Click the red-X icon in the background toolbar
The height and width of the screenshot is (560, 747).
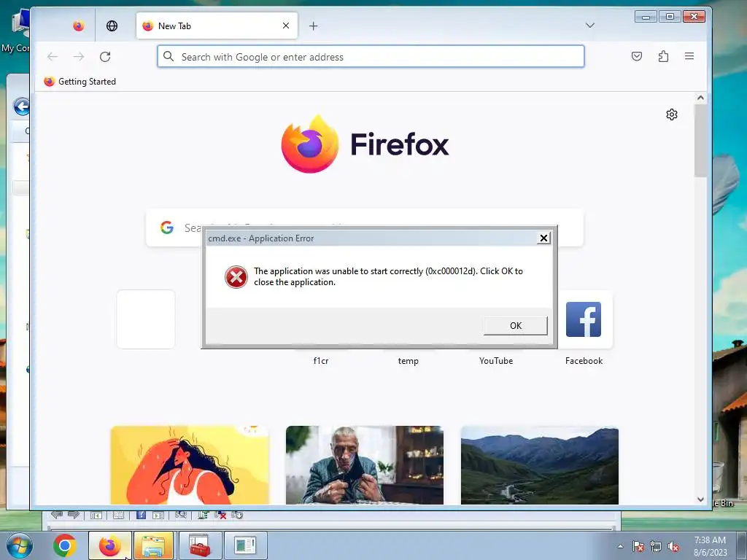click(x=220, y=515)
